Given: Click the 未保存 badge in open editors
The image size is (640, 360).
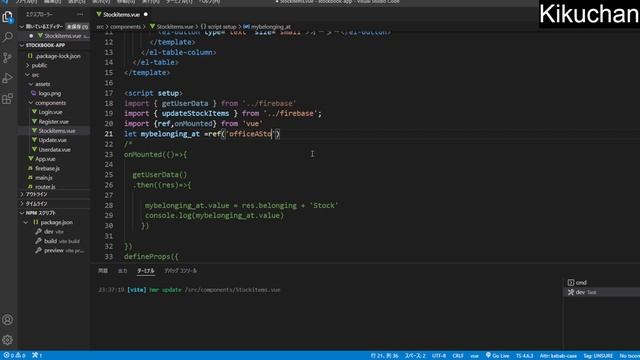Looking at the screenshot, I should [x=77, y=27].
